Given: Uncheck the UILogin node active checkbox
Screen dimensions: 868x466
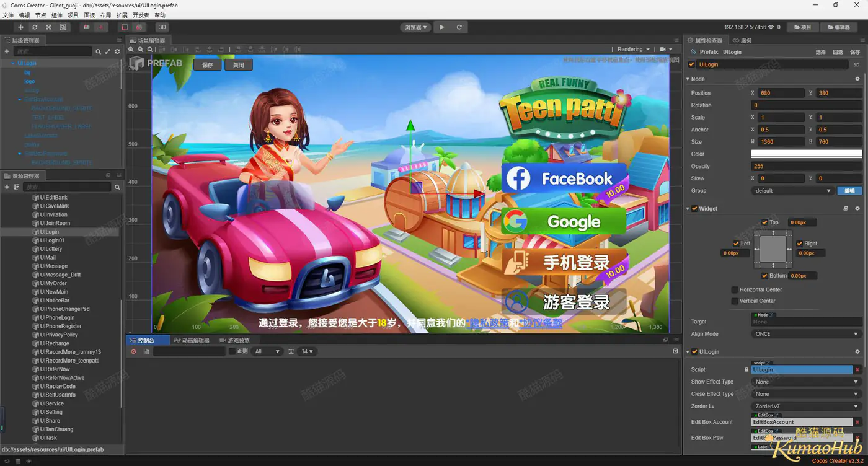Looking at the screenshot, I should (x=692, y=64).
